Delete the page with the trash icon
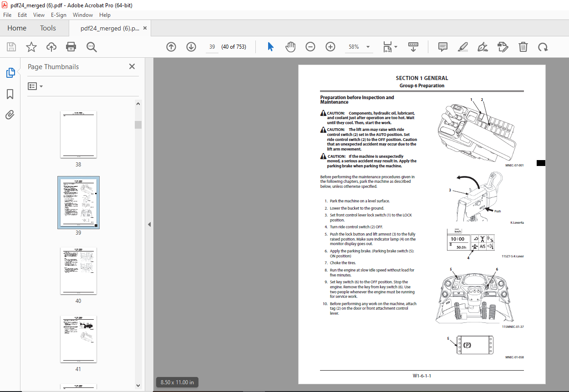Image resolution: width=569 pixels, height=392 pixels. pos(523,47)
